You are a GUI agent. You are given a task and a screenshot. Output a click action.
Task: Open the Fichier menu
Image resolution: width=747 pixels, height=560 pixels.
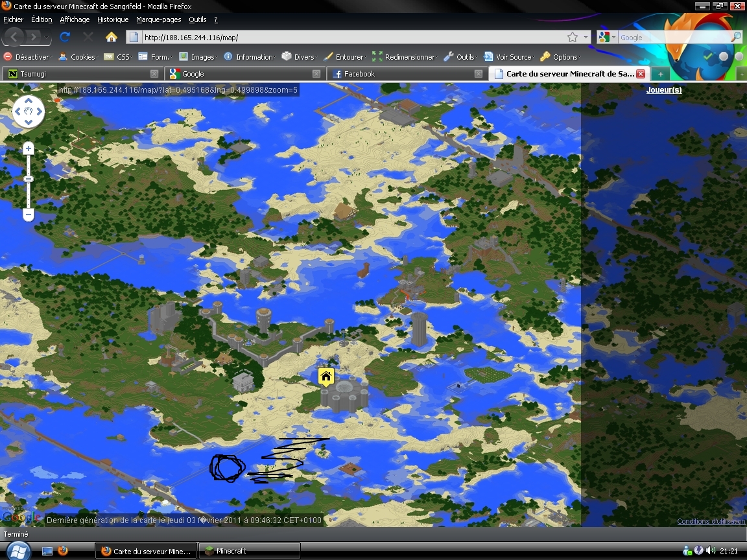click(14, 19)
